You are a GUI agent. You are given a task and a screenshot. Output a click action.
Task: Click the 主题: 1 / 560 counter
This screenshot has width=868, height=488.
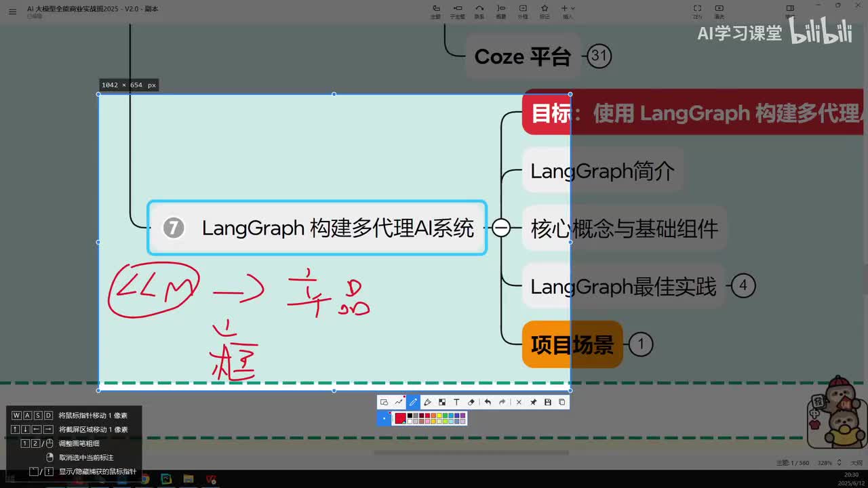793,463
